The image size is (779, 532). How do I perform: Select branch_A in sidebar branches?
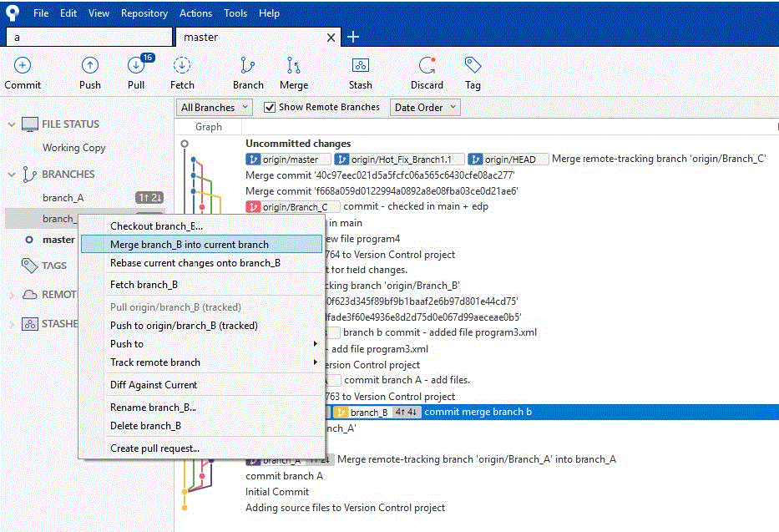[x=63, y=198]
